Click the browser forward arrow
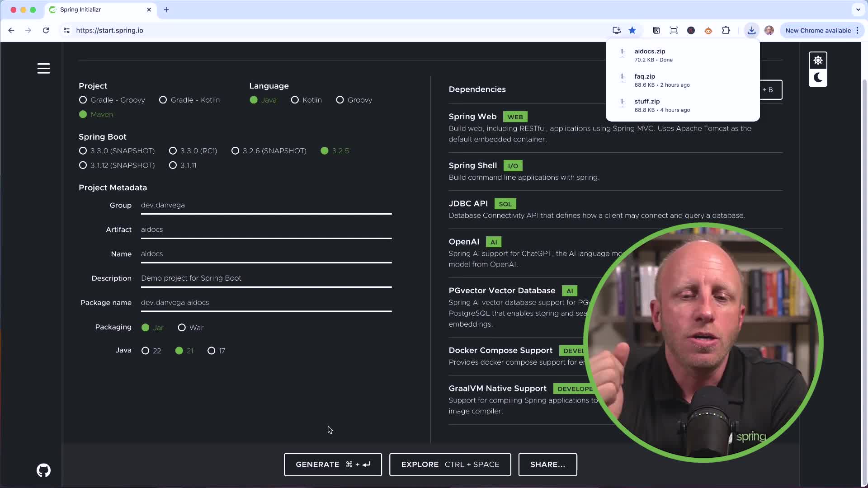 pos(28,30)
